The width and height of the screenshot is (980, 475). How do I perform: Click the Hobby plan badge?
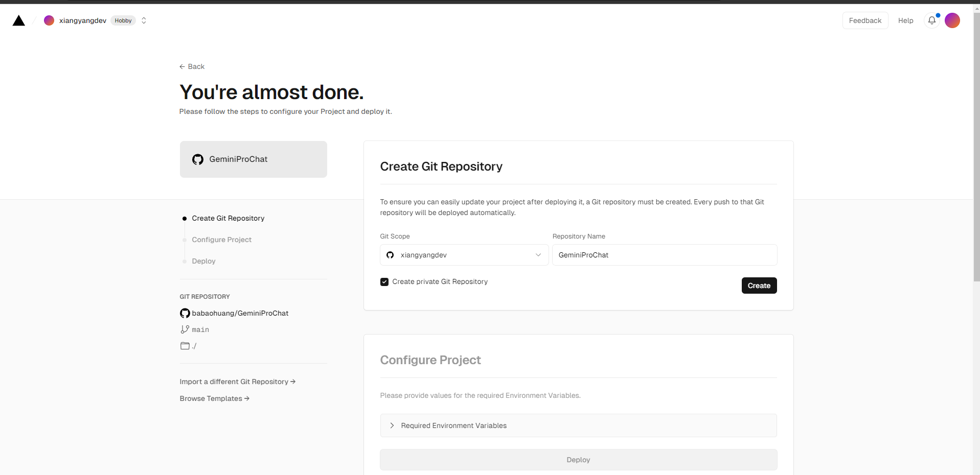(123, 20)
